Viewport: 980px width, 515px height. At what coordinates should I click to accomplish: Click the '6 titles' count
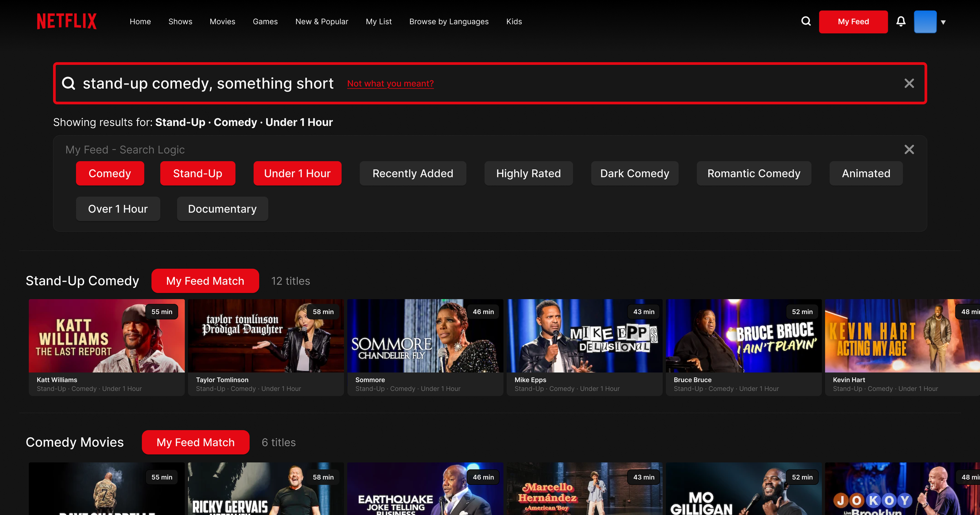pyautogui.click(x=279, y=442)
